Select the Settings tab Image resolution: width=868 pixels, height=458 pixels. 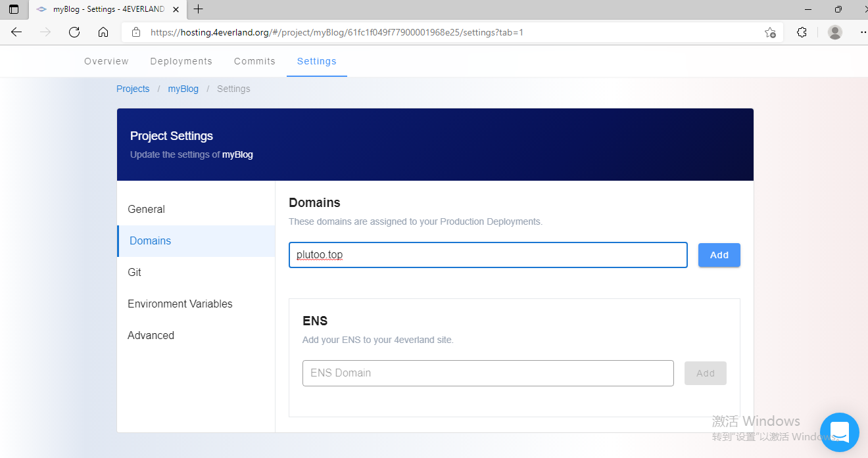[317, 61]
